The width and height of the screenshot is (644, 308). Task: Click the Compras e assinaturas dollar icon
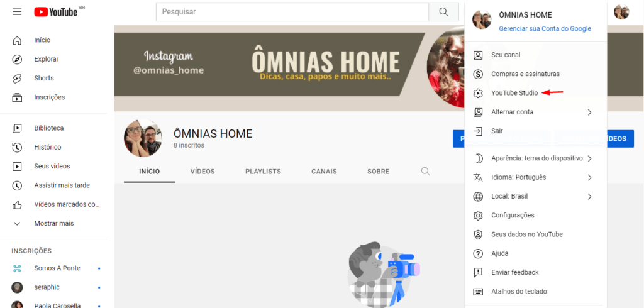pyautogui.click(x=478, y=74)
